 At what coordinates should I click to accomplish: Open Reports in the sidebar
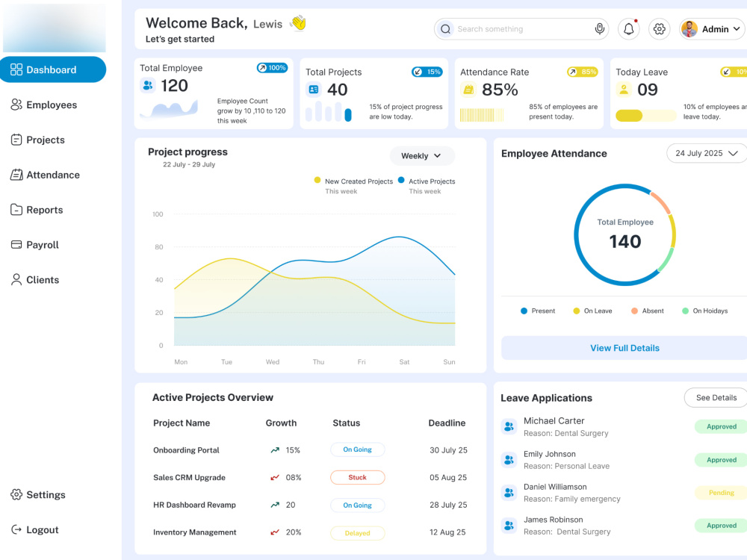[37, 210]
